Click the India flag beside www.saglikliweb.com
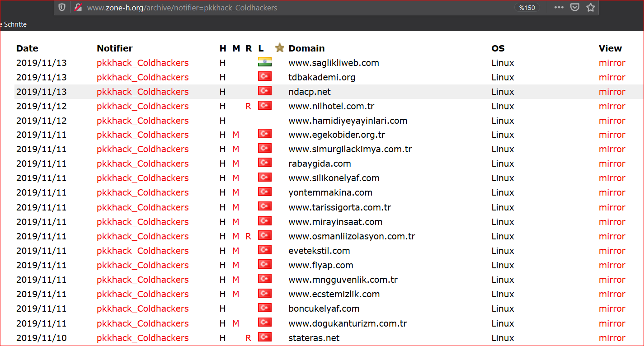This screenshot has width=644, height=346. point(264,62)
